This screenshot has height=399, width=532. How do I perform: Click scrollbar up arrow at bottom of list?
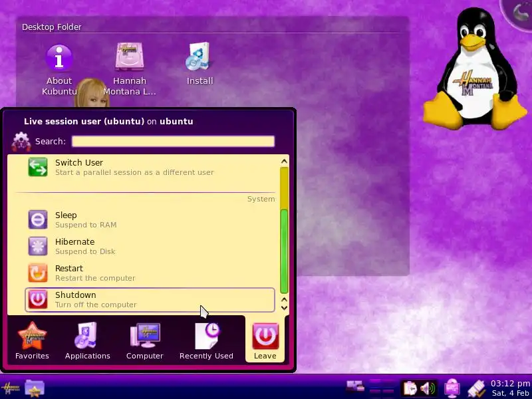click(285, 300)
